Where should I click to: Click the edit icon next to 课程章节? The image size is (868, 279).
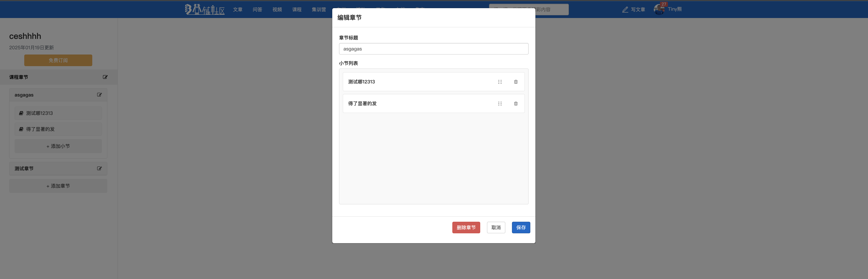click(105, 77)
